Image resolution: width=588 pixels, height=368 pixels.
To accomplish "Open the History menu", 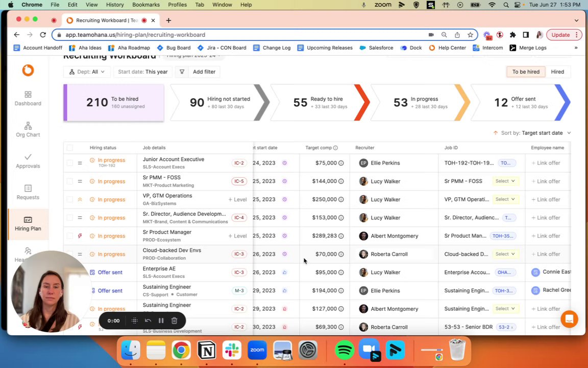I will point(115,5).
